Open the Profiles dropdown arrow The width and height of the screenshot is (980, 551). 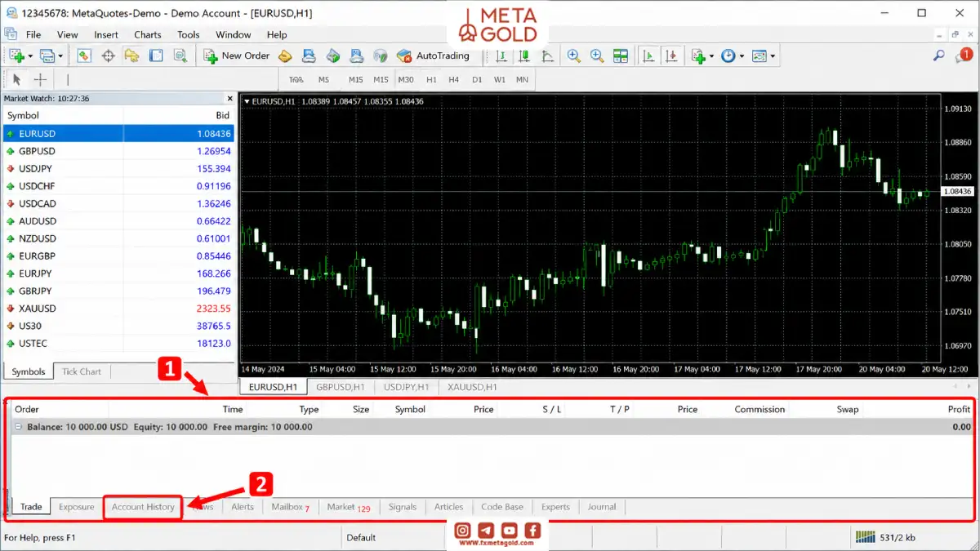coord(60,56)
